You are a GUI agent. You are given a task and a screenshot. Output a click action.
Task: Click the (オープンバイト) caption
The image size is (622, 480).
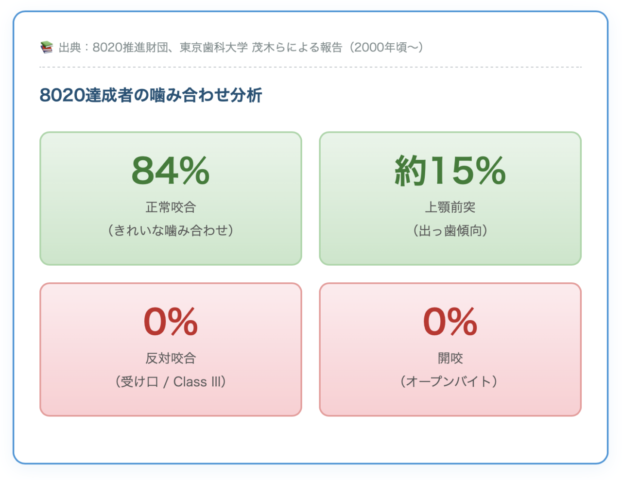coord(450,381)
